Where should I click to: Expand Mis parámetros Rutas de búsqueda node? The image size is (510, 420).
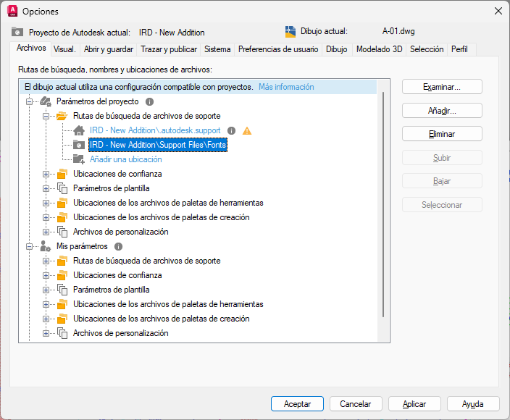(46, 261)
